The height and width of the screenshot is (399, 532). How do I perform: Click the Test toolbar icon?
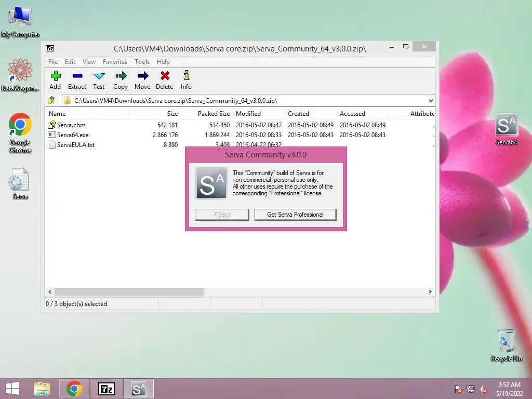(x=99, y=76)
